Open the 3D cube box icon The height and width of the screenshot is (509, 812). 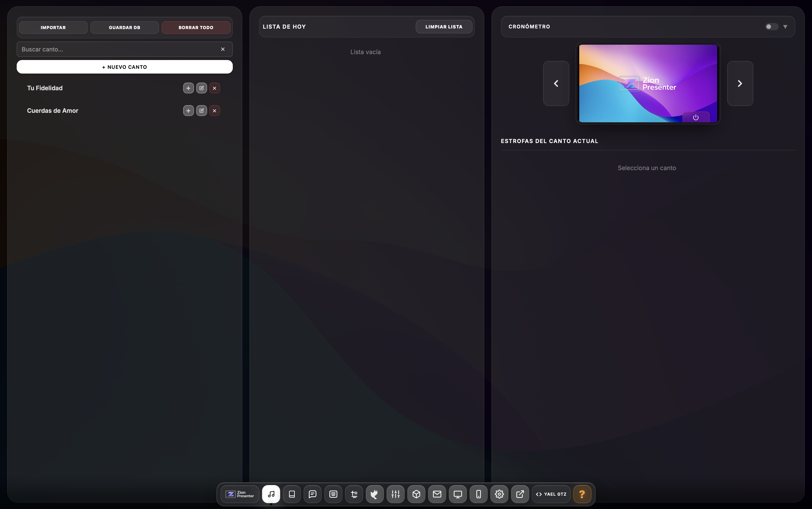[x=416, y=494]
